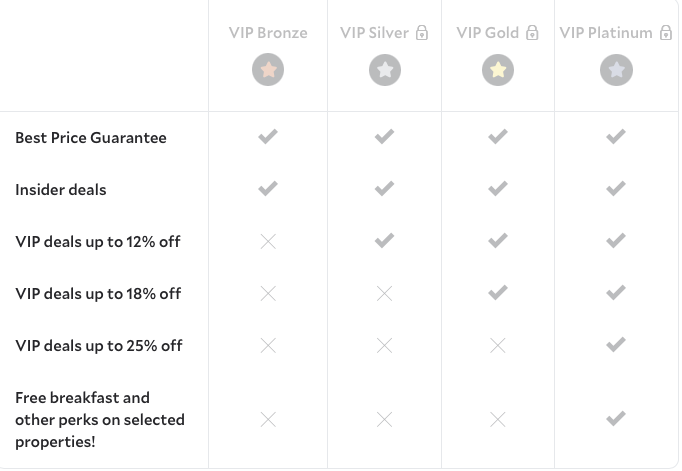Screen dimensions: 682x471
Task: Select the VIP Platinum column header text
Action: [605, 33]
